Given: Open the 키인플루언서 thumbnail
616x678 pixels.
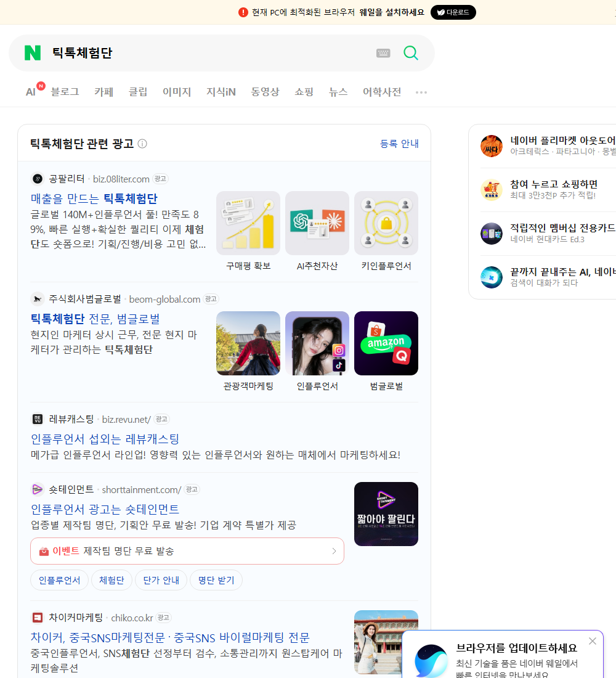Looking at the screenshot, I should click(386, 223).
